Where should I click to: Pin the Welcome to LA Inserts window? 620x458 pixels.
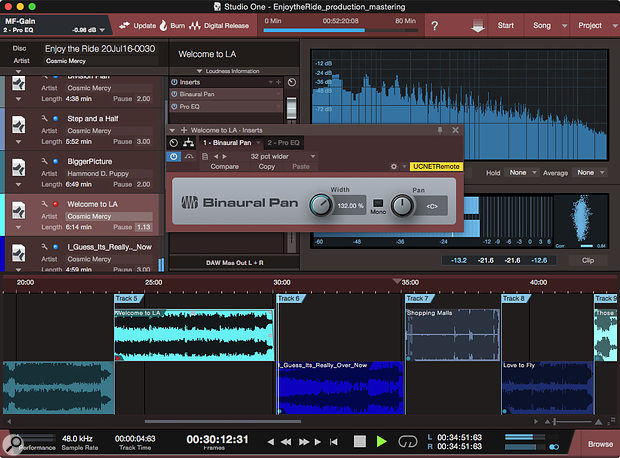440,130
